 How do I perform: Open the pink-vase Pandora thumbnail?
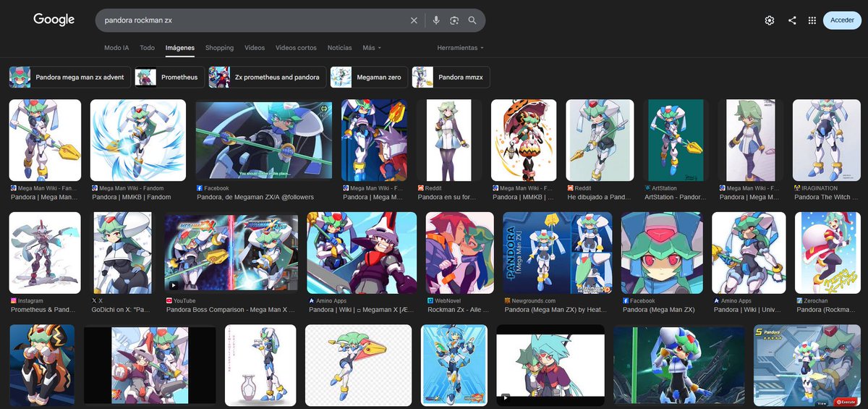260,365
